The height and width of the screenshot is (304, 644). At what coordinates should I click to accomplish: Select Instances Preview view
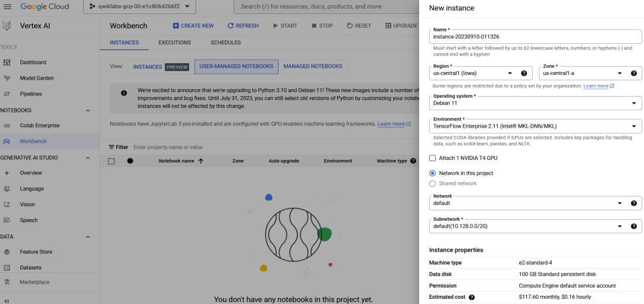coord(160,67)
